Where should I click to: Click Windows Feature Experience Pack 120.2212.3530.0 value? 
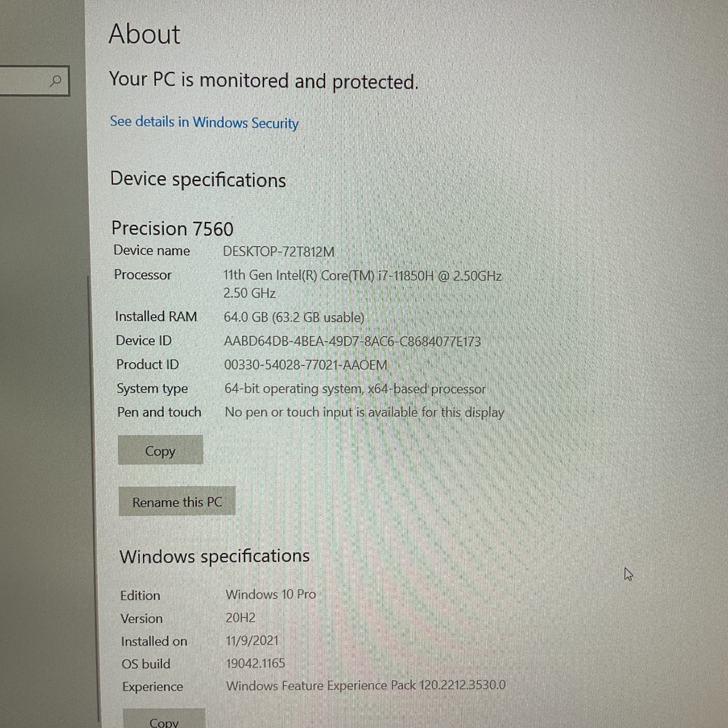366,685
